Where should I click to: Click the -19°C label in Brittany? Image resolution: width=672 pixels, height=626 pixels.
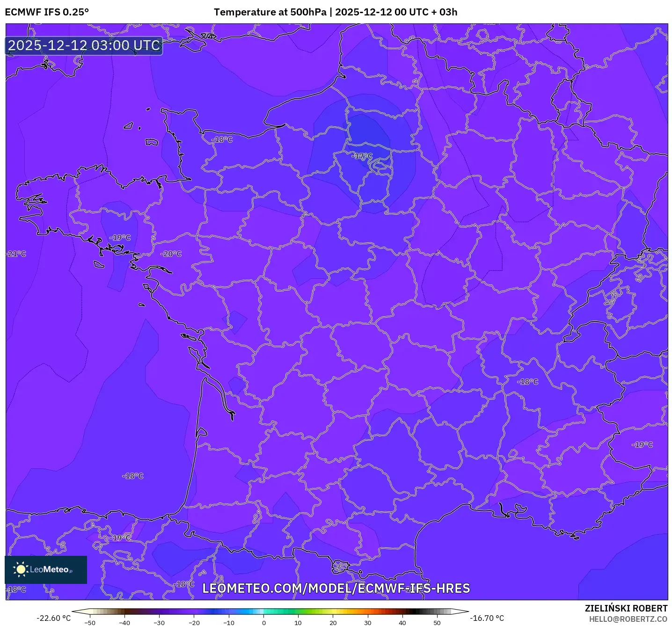click(119, 237)
